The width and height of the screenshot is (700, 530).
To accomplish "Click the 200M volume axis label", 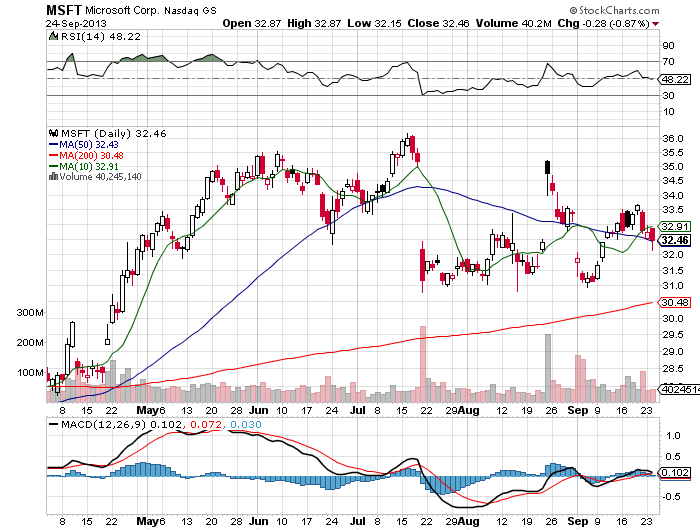I will coord(30,343).
